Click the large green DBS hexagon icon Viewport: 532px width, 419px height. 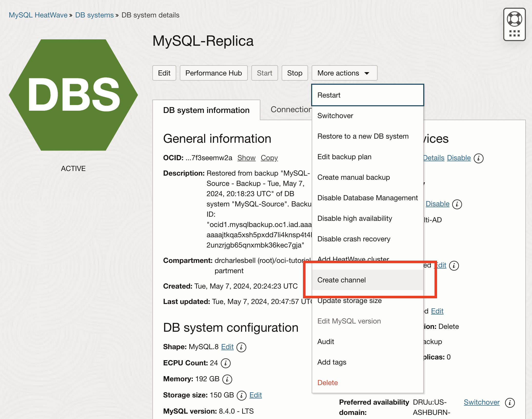click(x=73, y=95)
